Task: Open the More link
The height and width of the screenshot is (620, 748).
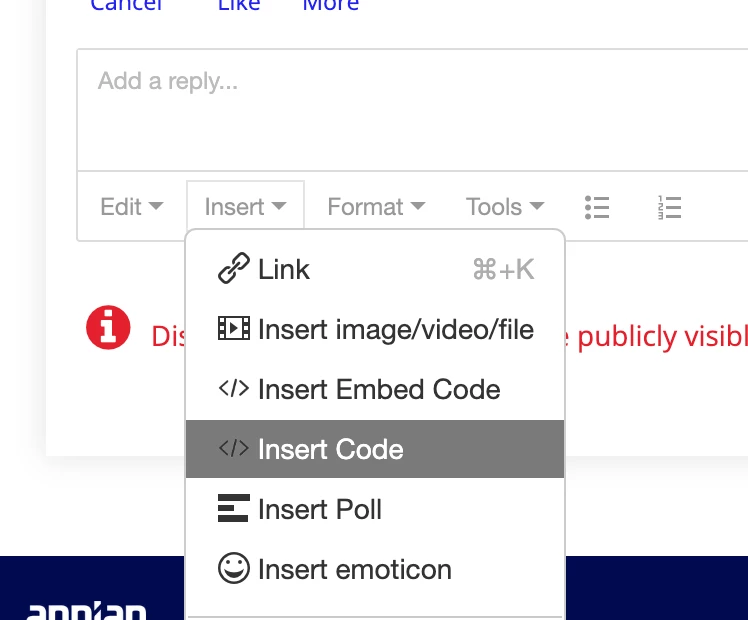Action: pyautogui.click(x=331, y=5)
